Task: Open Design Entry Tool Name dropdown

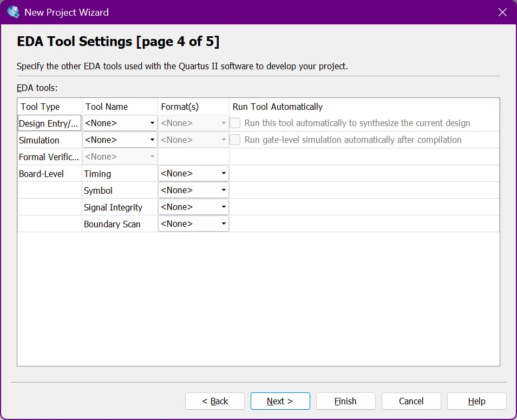Action: pos(120,123)
